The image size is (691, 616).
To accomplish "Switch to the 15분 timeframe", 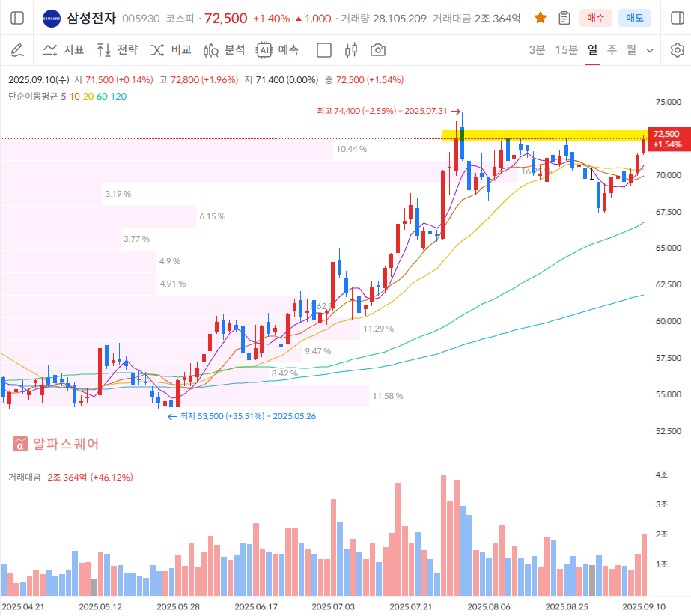I will pos(566,50).
